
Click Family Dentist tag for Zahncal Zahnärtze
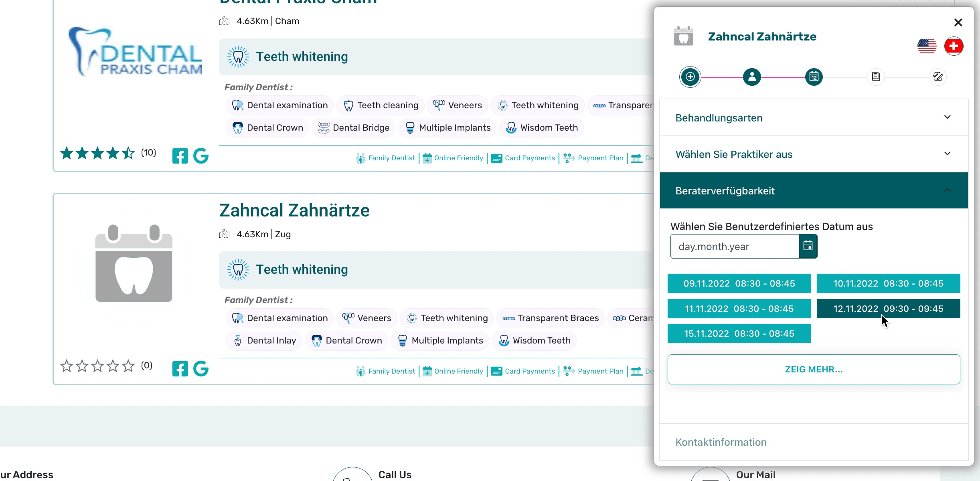[x=386, y=371]
